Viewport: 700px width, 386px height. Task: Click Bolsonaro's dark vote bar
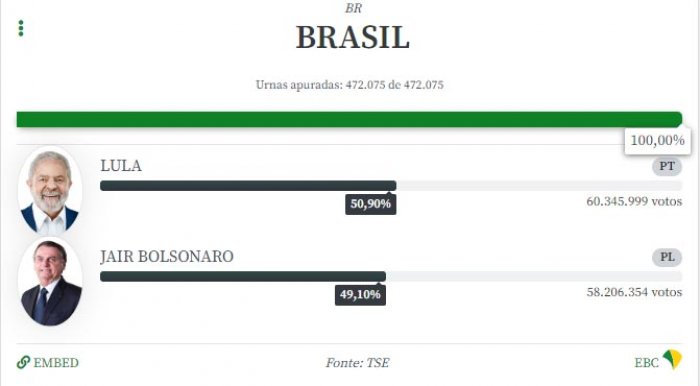point(243,277)
